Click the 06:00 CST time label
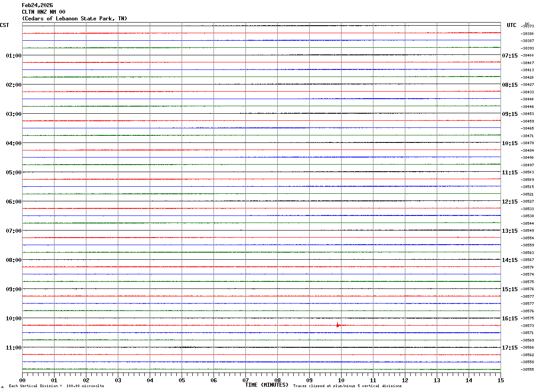Image resolution: width=536 pixels, height=392 pixels. (x=14, y=201)
